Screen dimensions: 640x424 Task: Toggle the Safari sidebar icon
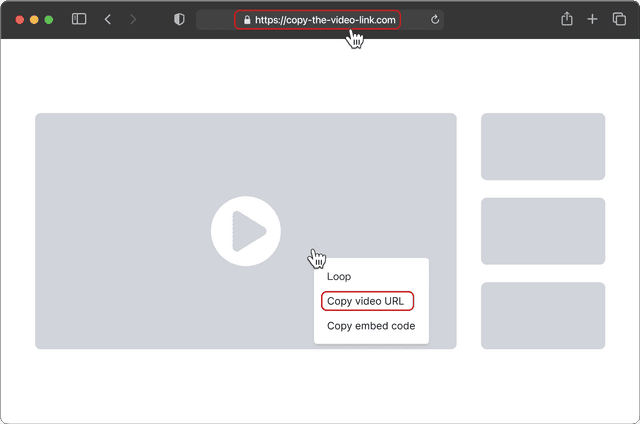pos(79,19)
